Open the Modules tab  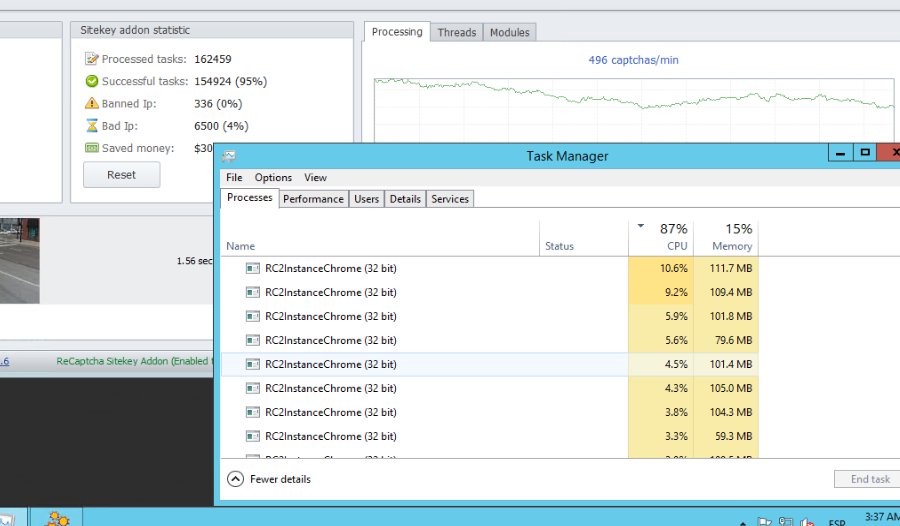[x=509, y=33]
